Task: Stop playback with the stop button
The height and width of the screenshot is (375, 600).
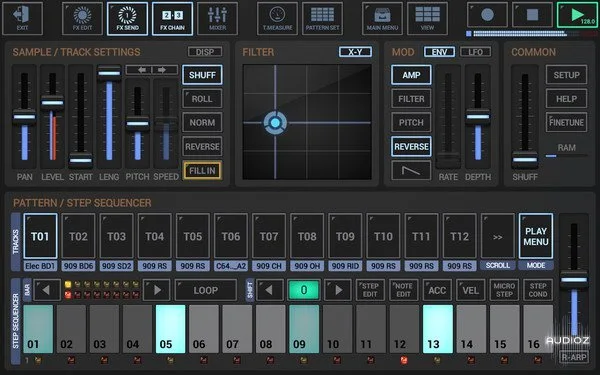Action: click(x=532, y=15)
